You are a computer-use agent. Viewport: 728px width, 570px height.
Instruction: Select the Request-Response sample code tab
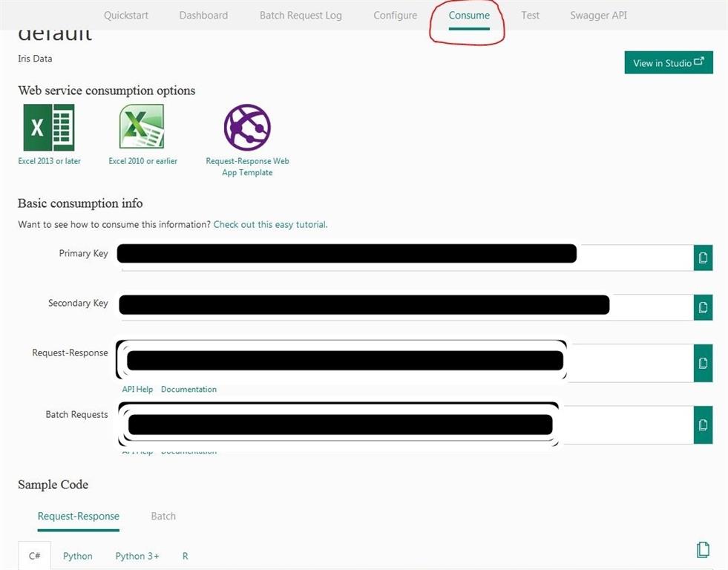click(x=79, y=516)
